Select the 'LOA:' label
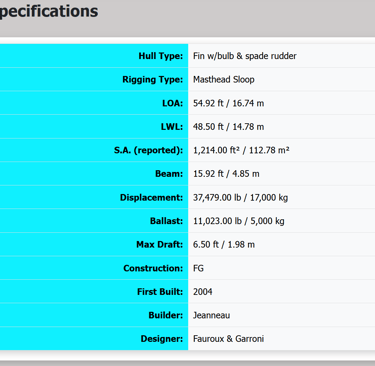Screen dimensions: 375x366 pos(173,103)
